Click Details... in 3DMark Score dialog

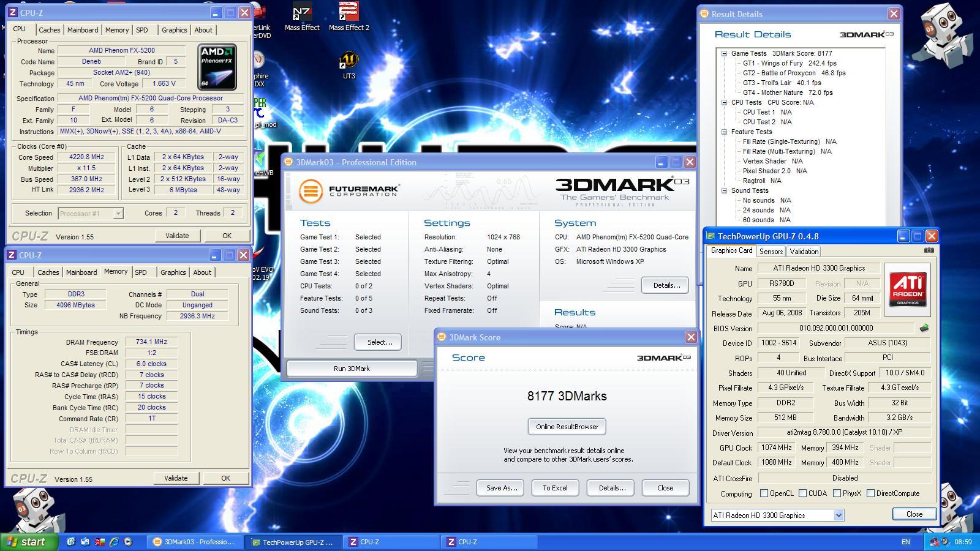(x=612, y=488)
